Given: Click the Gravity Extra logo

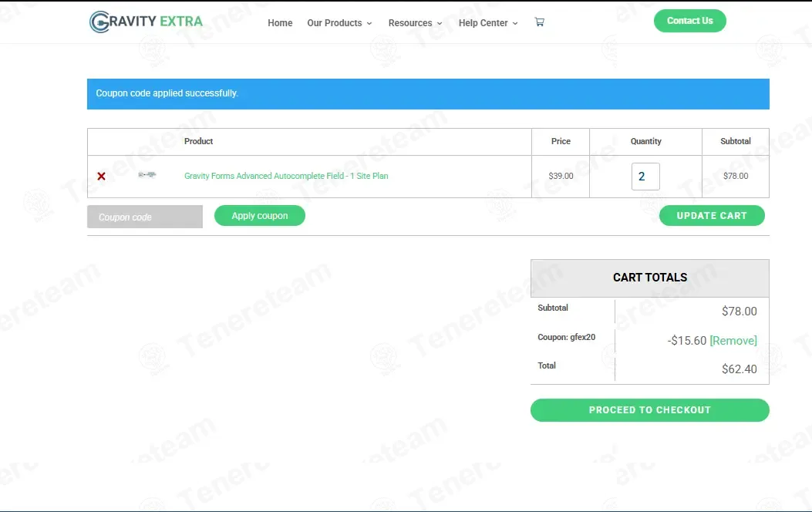Looking at the screenshot, I should pyautogui.click(x=146, y=22).
